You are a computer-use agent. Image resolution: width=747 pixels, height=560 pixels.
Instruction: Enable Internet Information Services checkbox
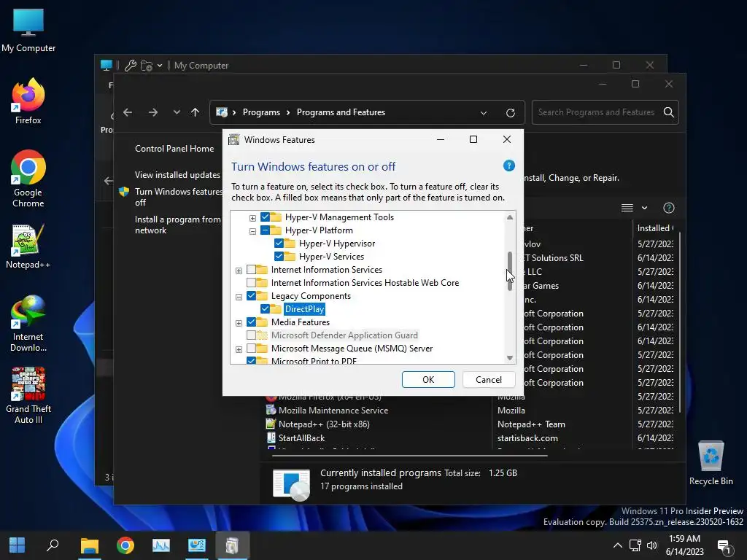[252, 270]
